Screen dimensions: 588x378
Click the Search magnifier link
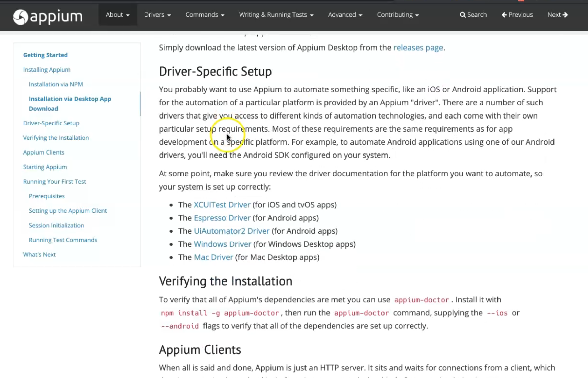(x=473, y=15)
